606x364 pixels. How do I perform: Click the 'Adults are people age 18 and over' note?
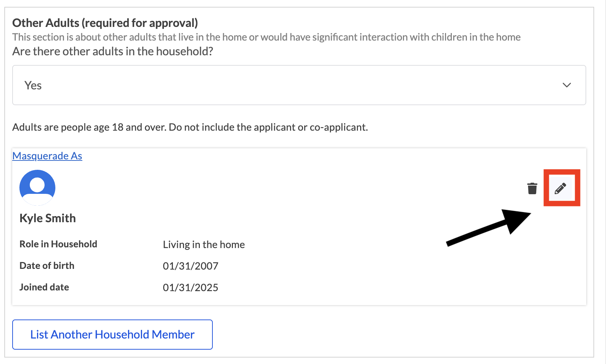[190, 127]
